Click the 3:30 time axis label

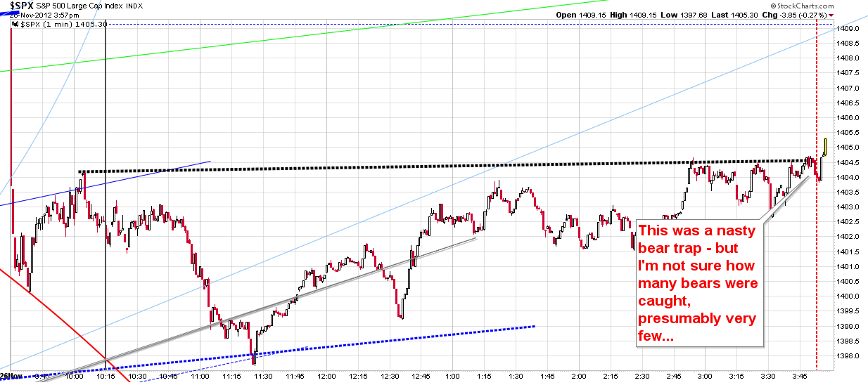[767, 377]
